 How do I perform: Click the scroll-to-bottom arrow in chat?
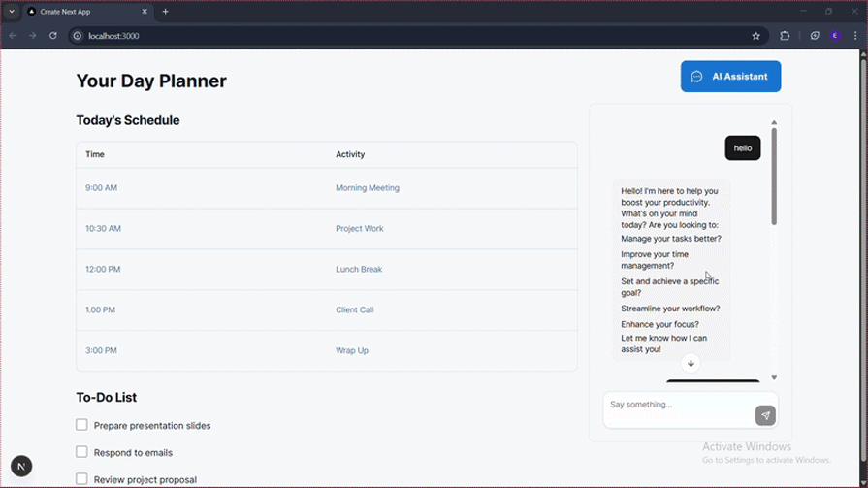[691, 364]
